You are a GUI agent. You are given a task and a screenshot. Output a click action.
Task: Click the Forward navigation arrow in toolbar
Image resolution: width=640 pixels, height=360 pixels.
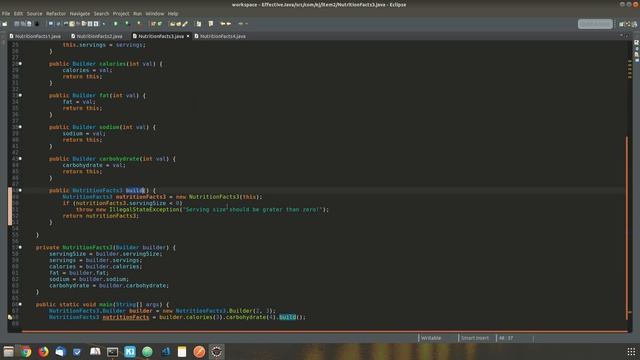pyautogui.click(x=229, y=24)
